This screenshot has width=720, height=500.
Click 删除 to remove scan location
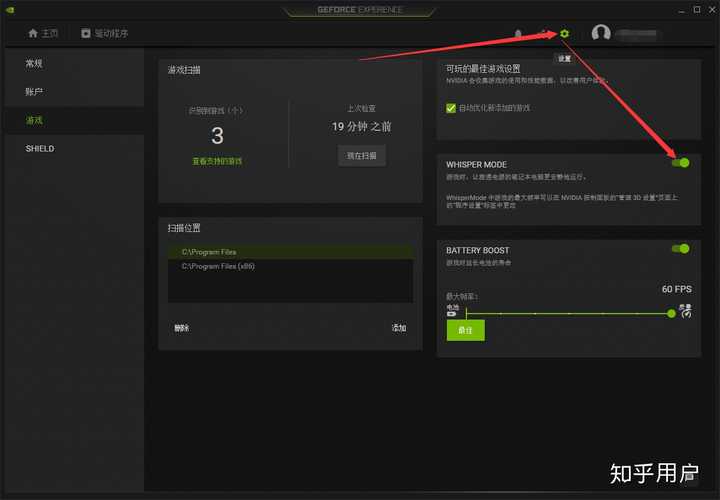[x=181, y=328]
